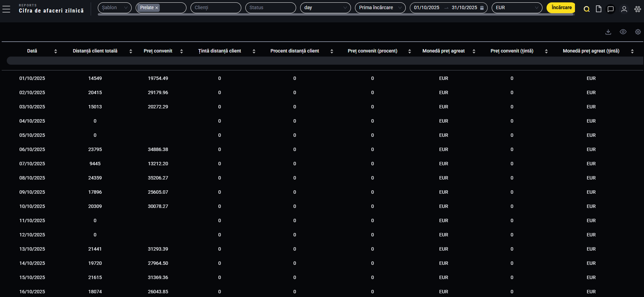Click distance value 24359

pyautogui.click(x=95, y=178)
